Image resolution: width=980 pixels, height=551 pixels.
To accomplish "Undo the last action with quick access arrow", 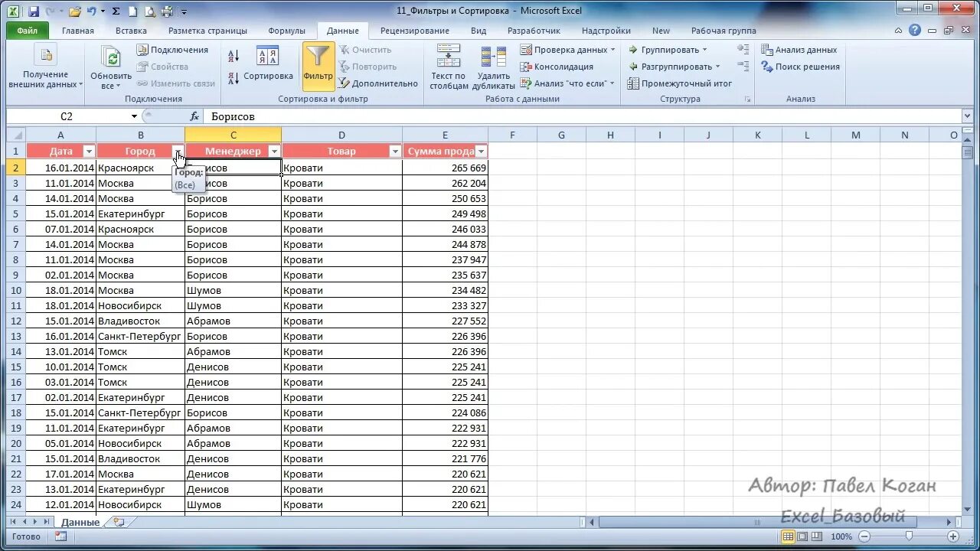I will point(92,11).
